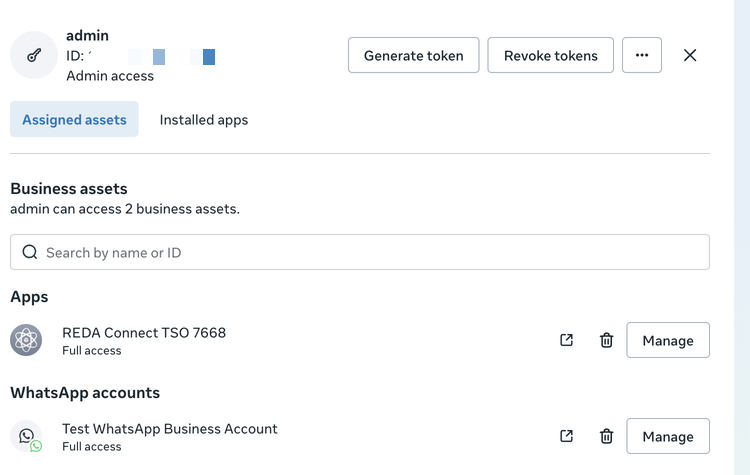Click the search magnifier icon
750x475 pixels.
click(30, 252)
